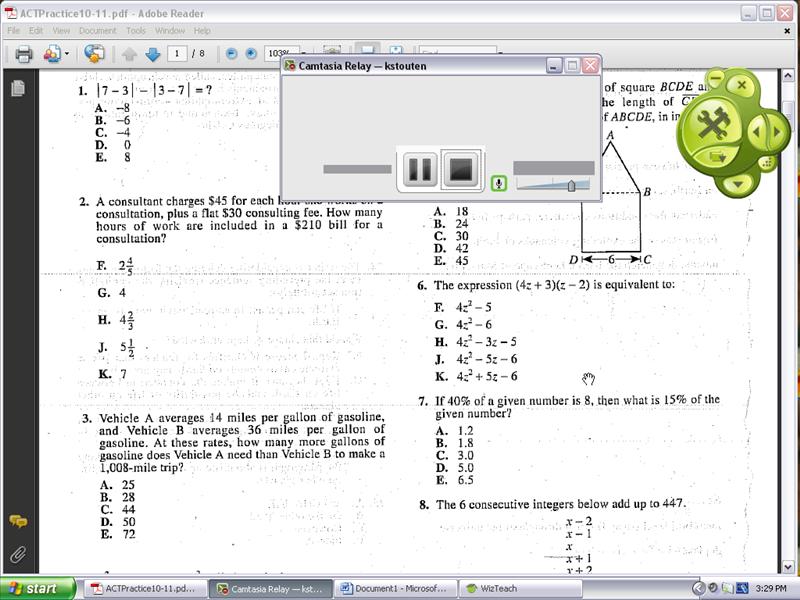Go to previous page with up arrow

(130, 54)
